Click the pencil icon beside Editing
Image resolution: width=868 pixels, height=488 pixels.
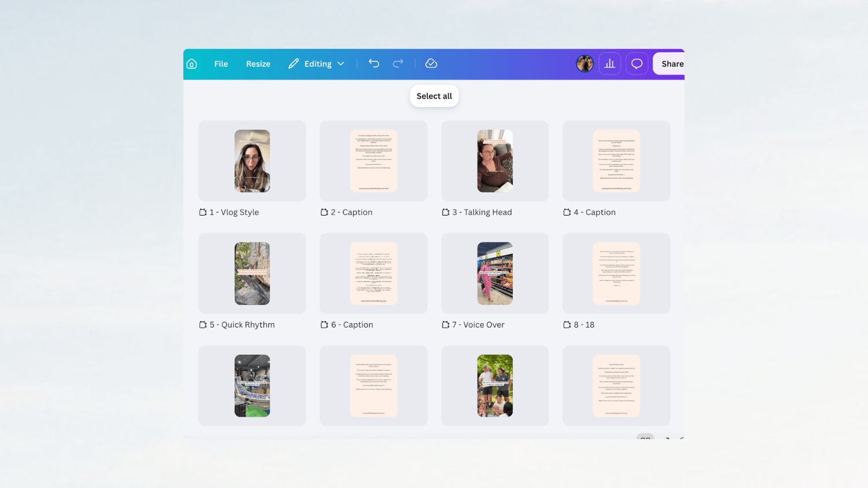293,64
